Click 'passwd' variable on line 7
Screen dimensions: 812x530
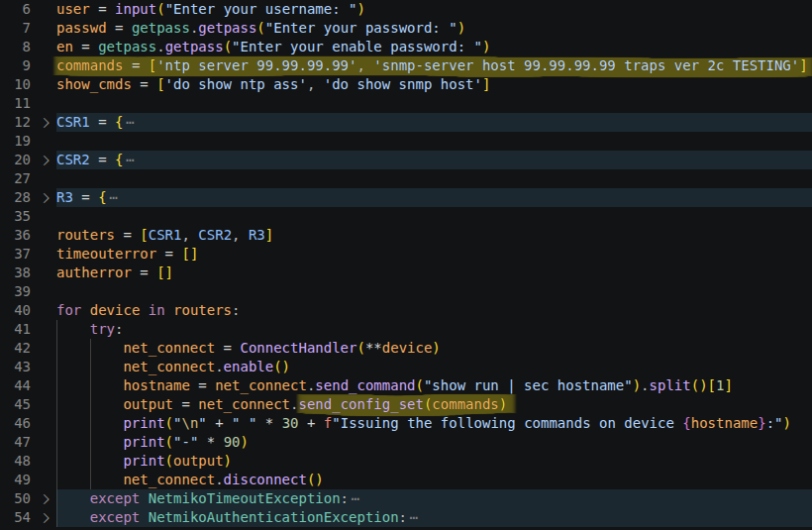(x=81, y=28)
